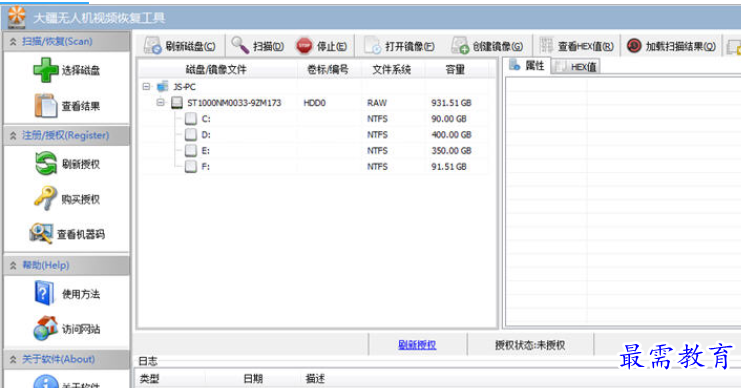Image resolution: width=741 pixels, height=388 pixels.
Task: Click Load Scan Results (Q) toolbar button
Action: click(671, 46)
